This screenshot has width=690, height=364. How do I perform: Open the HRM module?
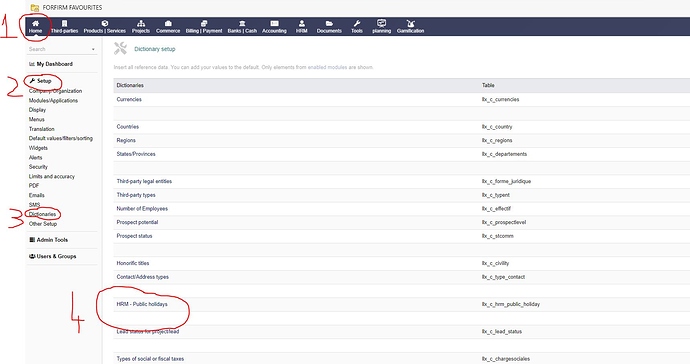[301, 27]
